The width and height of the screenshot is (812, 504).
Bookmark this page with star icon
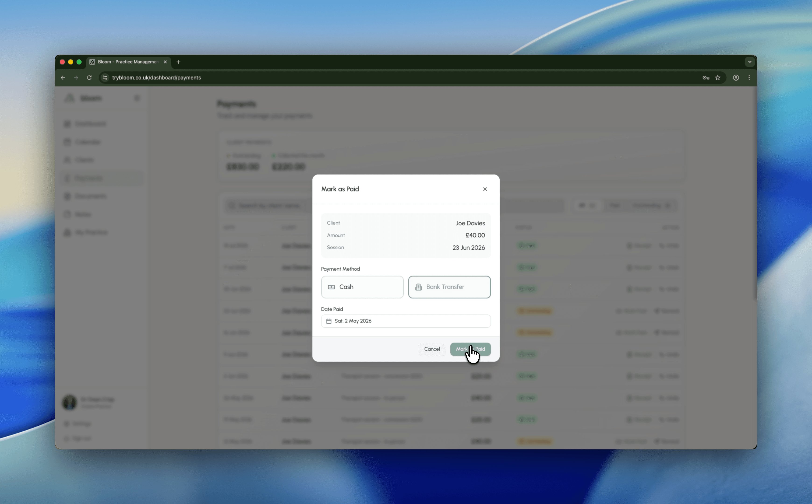718,78
